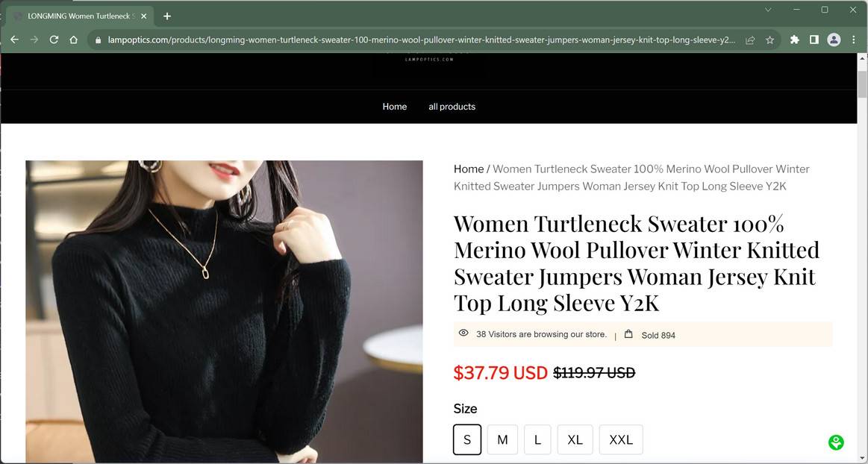Expand the tab search chevron
This screenshot has height=464, width=868.
[x=768, y=10]
